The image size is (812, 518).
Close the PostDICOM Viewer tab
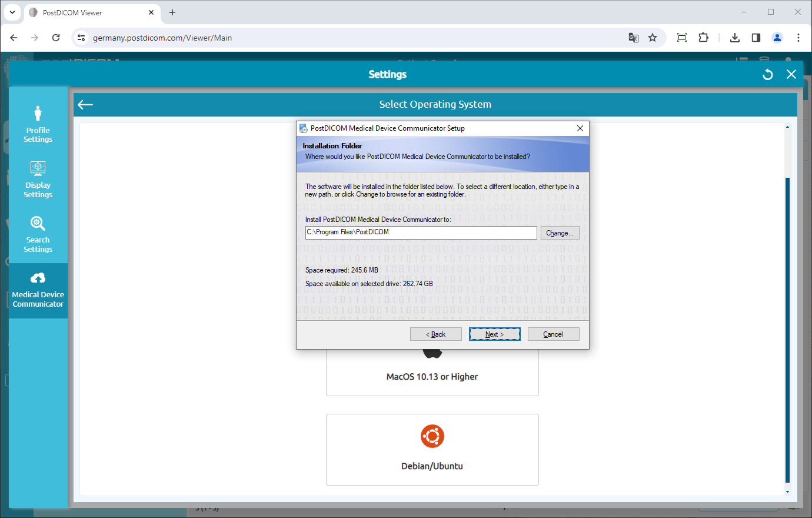click(x=151, y=12)
